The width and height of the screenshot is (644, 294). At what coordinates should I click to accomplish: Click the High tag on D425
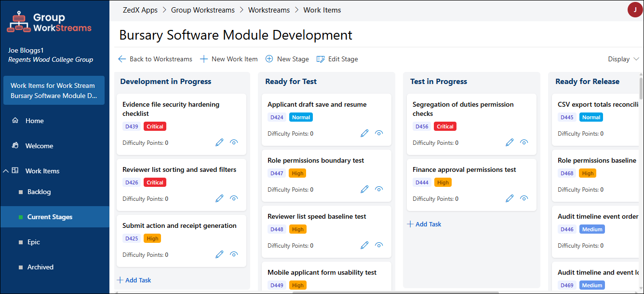152,238
